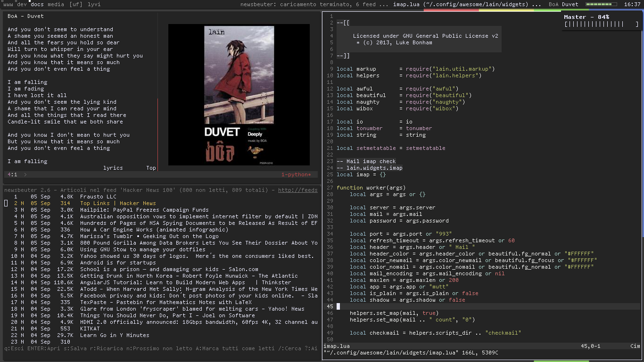644x362 pixels.
Task: Switch to the dev workspace tag
Action: (22, 4)
